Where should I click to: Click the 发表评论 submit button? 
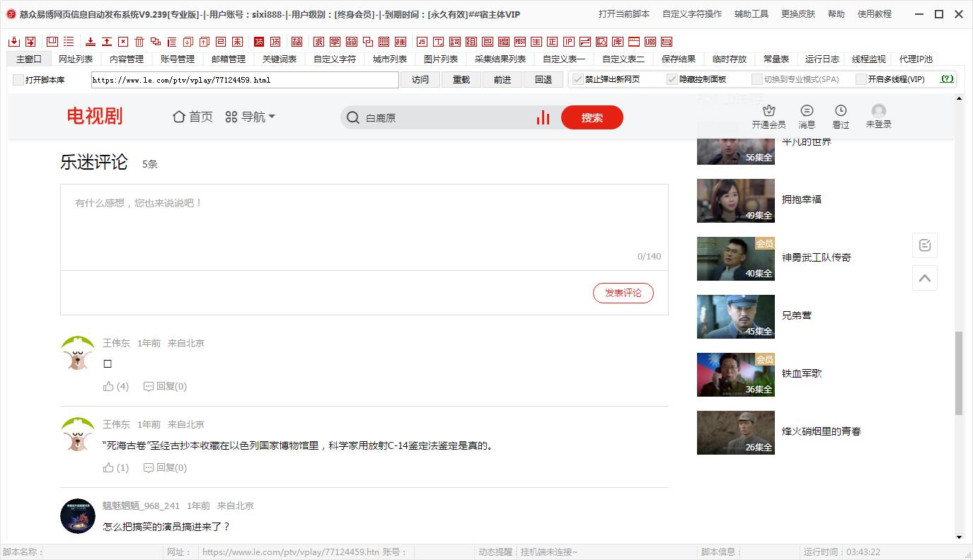tap(623, 293)
